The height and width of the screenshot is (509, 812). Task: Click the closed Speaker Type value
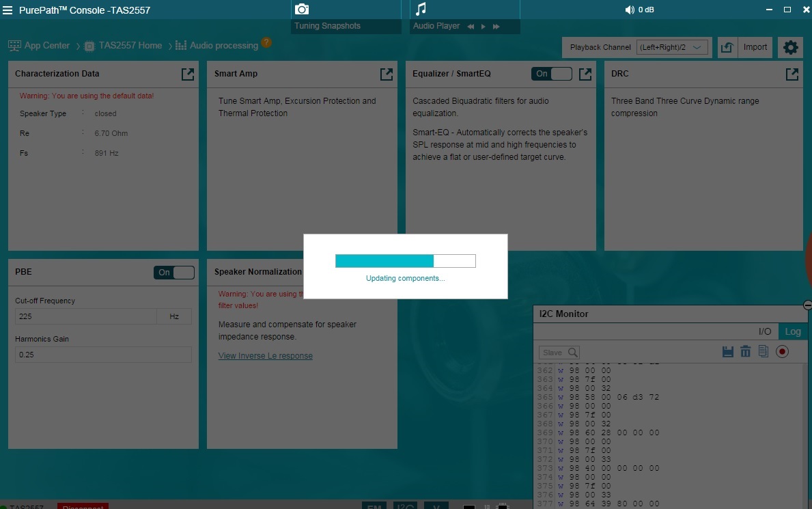pos(105,113)
